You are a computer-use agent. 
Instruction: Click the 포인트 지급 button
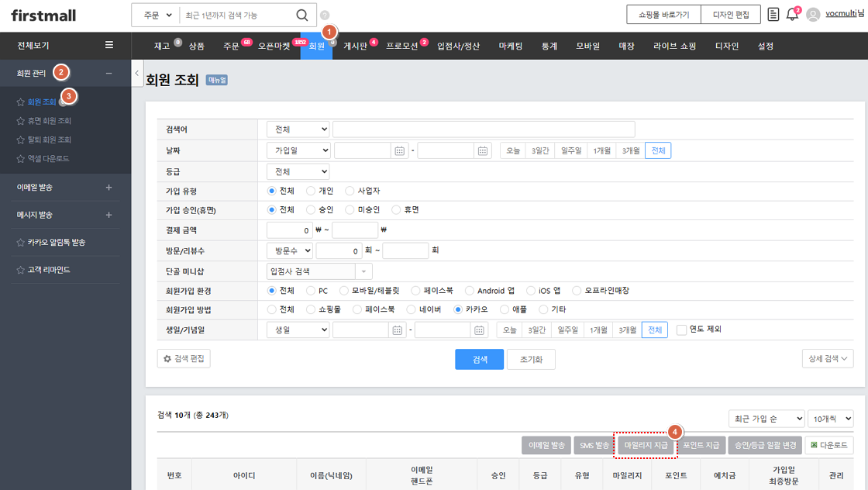(x=701, y=445)
